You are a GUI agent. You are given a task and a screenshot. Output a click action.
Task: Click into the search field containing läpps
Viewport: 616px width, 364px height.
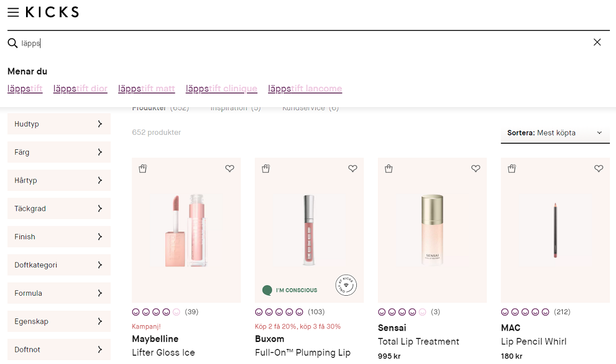[x=302, y=43]
